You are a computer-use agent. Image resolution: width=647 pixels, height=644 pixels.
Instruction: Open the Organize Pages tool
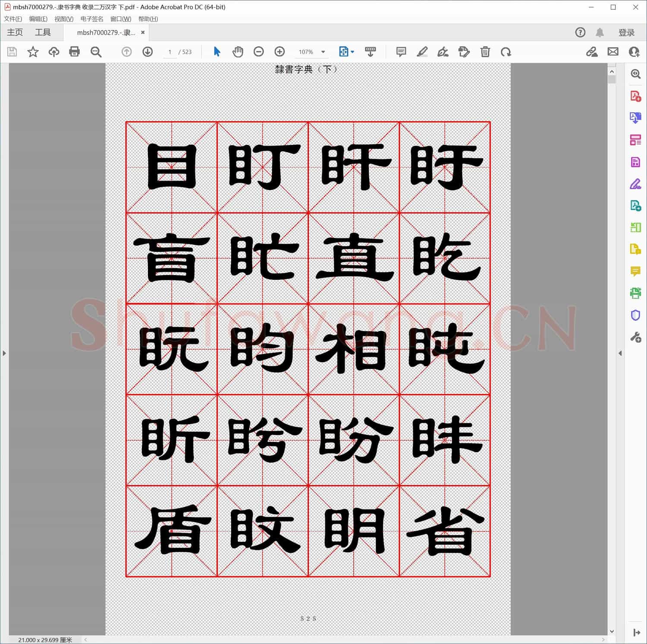[635, 140]
